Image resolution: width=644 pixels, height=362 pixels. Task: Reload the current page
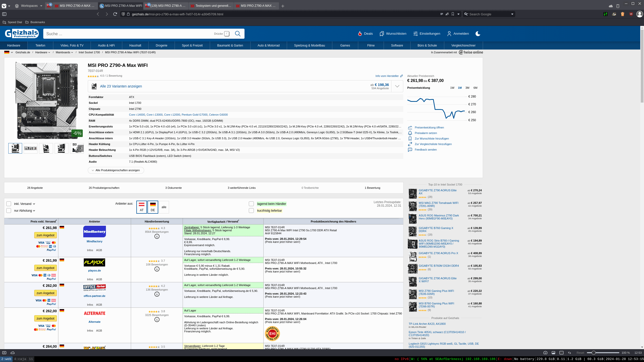click(x=115, y=14)
